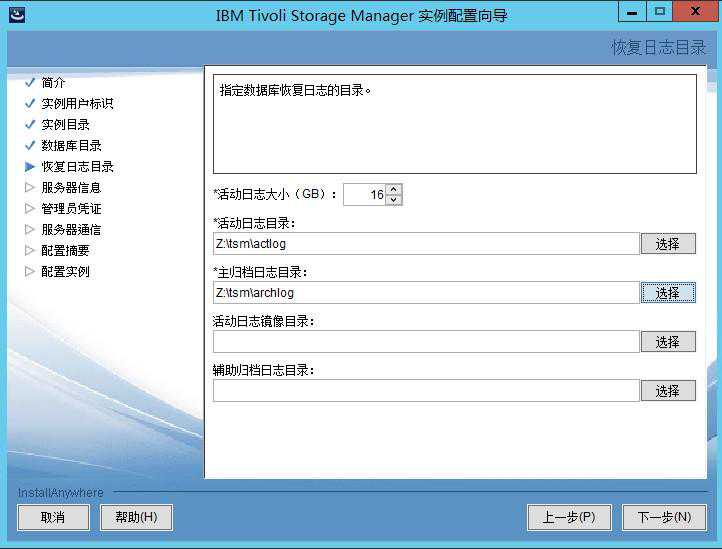Go back with 上一步(P)

[x=569, y=517]
